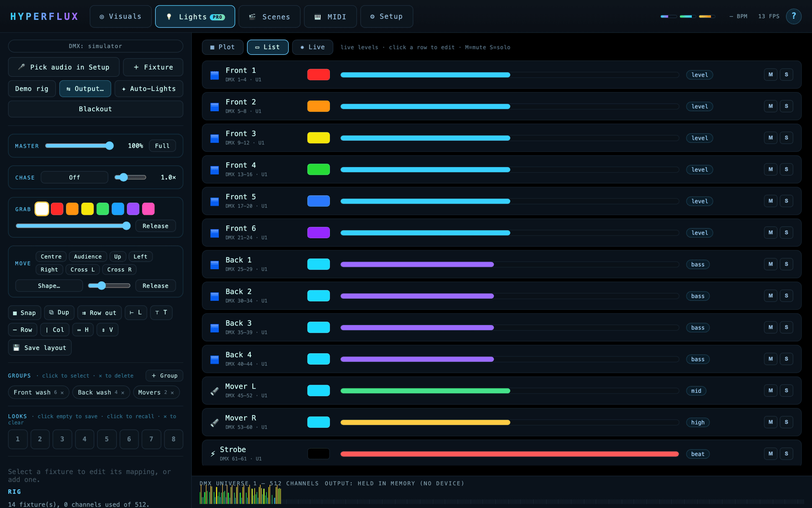Open the help question mark icon

tap(794, 16)
